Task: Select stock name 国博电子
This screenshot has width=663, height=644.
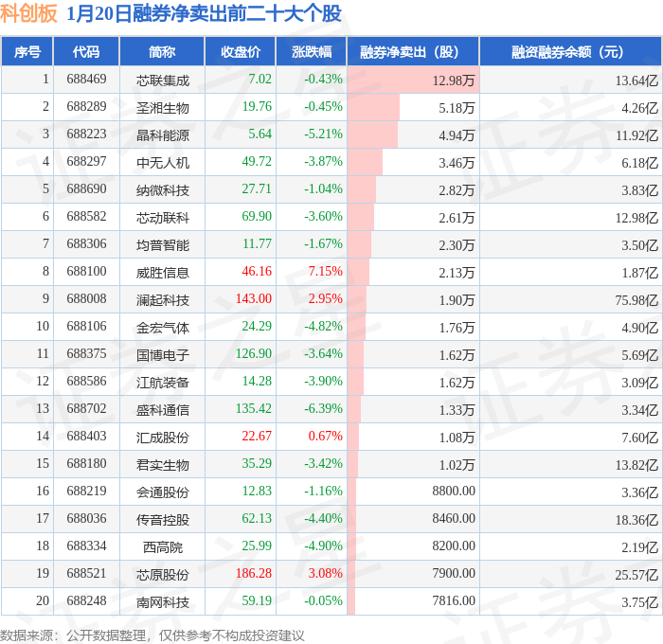Action: (162, 355)
